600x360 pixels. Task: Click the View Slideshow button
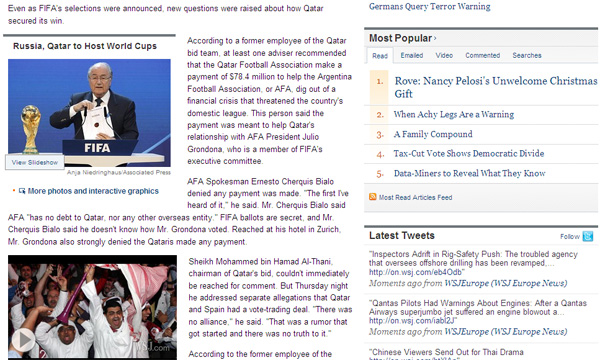tap(34, 162)
